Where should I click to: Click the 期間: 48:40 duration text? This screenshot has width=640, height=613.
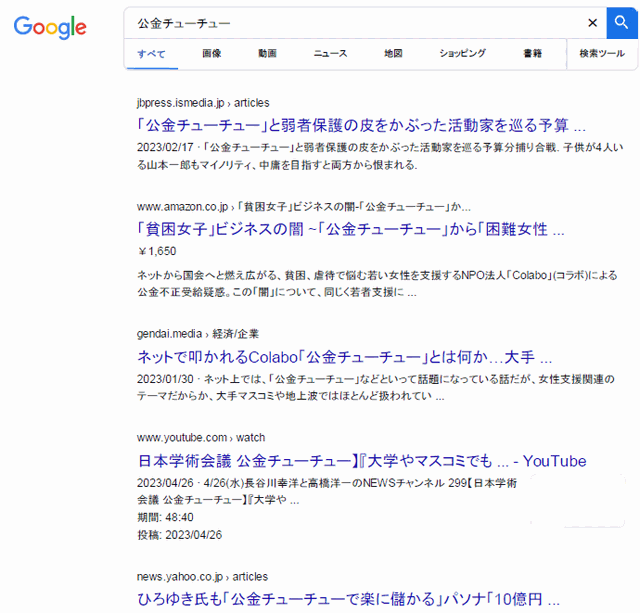[165, 517]
